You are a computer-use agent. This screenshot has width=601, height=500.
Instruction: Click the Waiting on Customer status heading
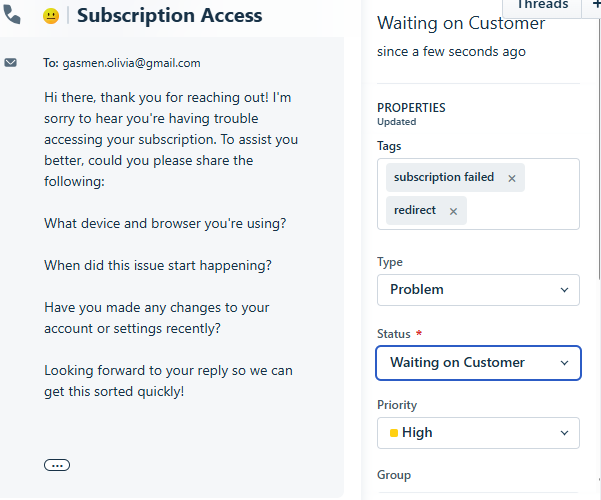pos(461,23)
